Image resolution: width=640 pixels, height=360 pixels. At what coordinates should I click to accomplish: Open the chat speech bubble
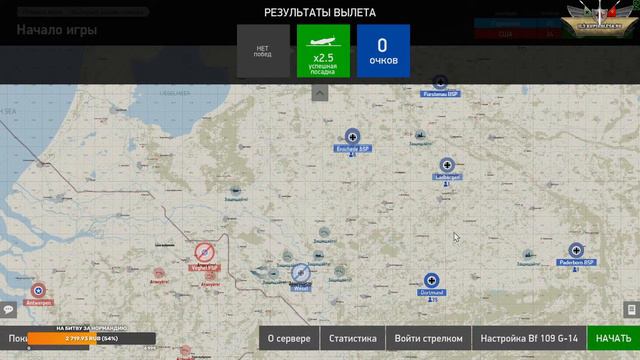click(8, 309)
